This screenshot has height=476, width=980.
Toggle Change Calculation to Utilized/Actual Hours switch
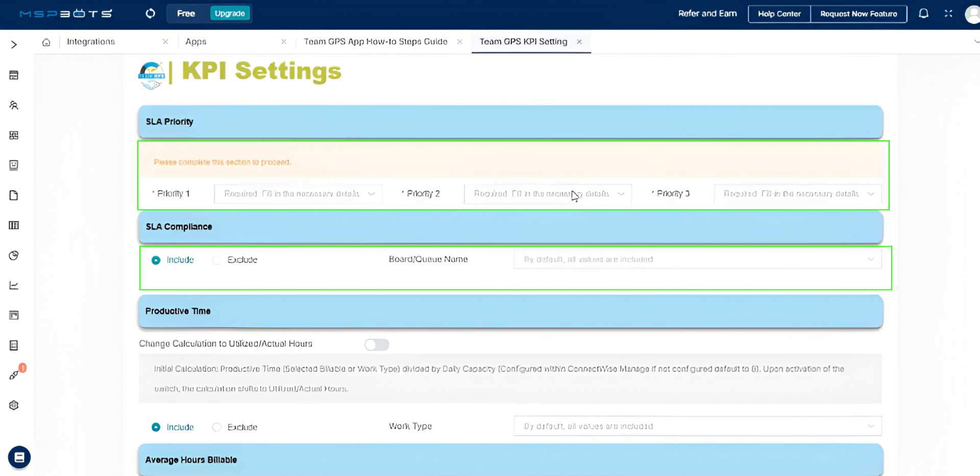377,345
